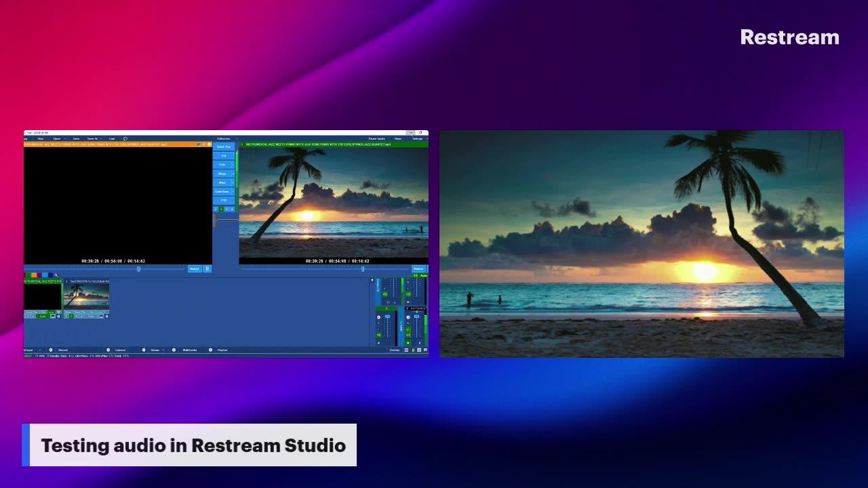Click Last in top menu
Image resolution: width=868 pixels, height=488 pixels.
coord(112,138)
